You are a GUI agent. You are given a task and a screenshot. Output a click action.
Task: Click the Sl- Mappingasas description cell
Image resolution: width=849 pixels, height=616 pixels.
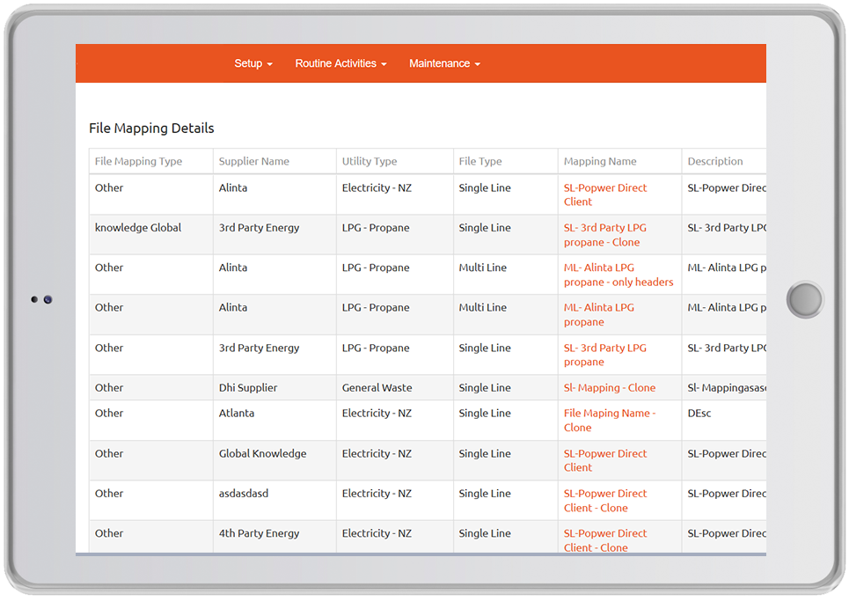pos(724,387)
